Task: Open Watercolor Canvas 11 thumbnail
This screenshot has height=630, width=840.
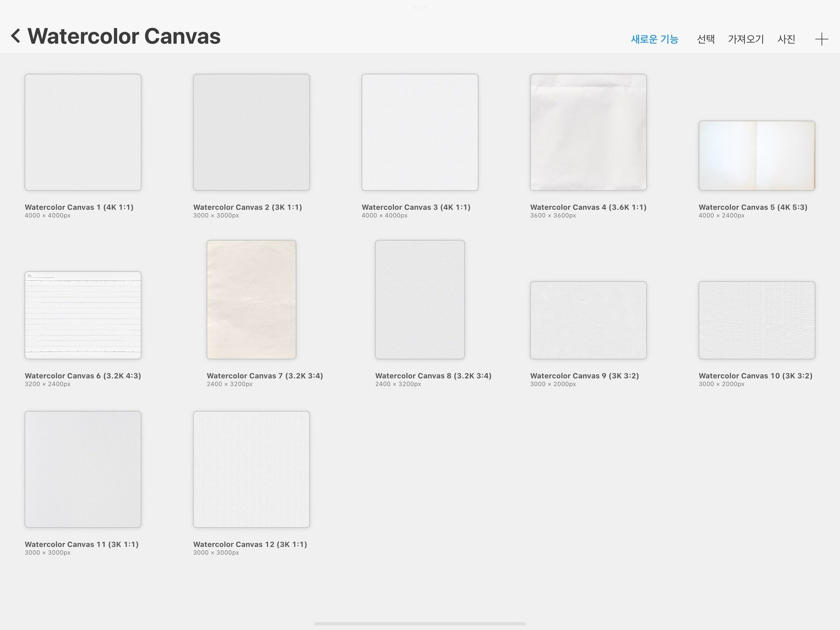Action: [83, 469]
